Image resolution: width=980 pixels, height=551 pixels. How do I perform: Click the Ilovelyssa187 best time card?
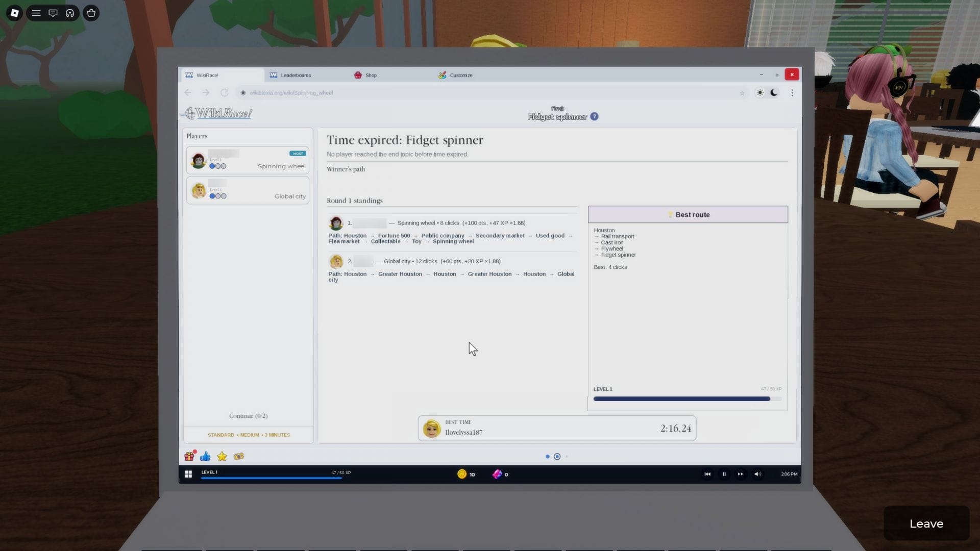pos(557,428)
